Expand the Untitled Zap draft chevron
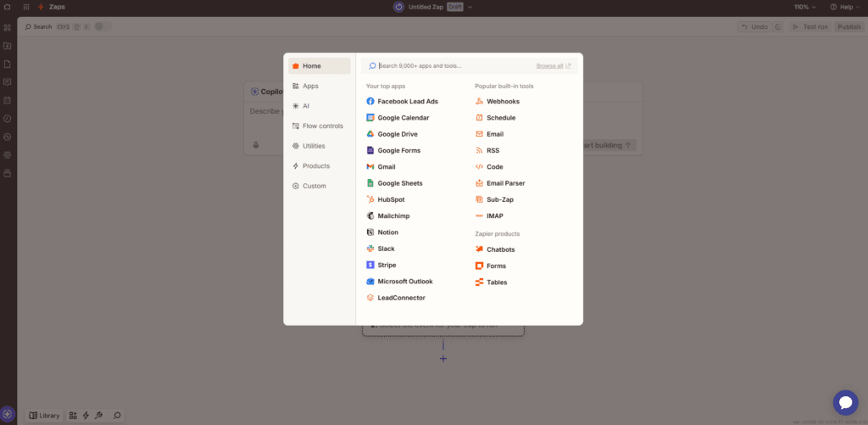Image resolution: width=868 pixels, height=425 pixels. click(x=470, y=7)
